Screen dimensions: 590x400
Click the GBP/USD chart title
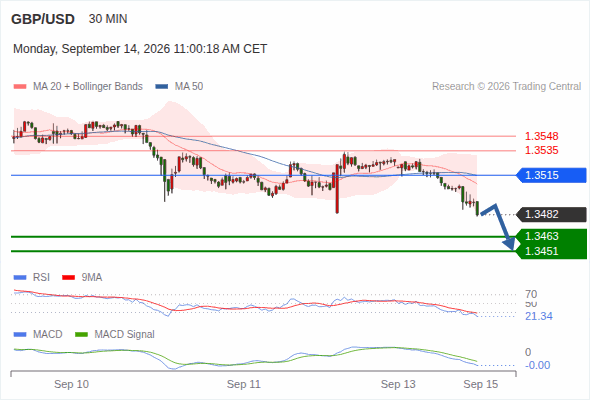pos(43,19)
